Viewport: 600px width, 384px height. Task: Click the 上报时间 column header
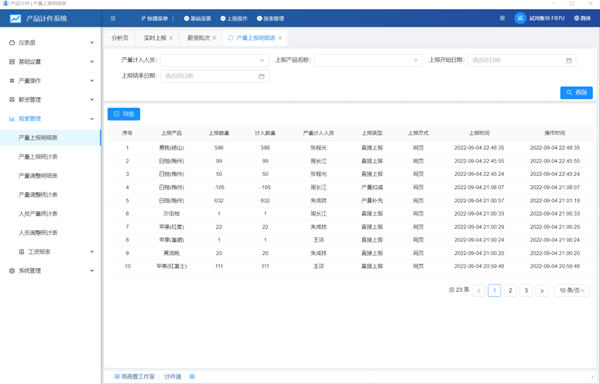coord(479,133)
